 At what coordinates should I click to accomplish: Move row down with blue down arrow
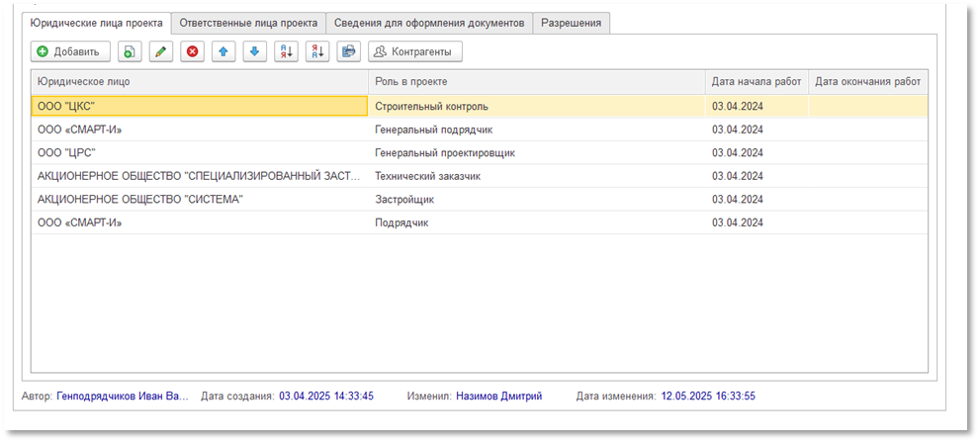[x=255, y=51]
